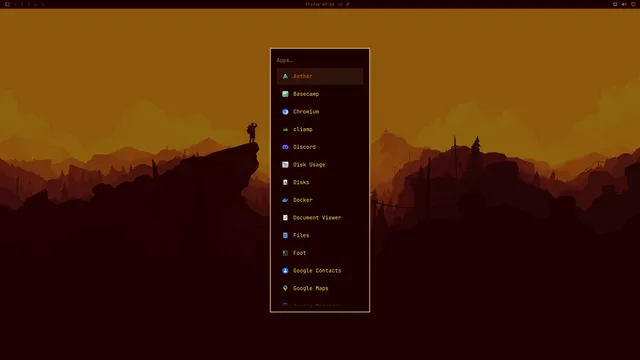Launch Google Maps from the pin icon
Image resolution: width=640 pixels, height=360 pixels.
285,288
